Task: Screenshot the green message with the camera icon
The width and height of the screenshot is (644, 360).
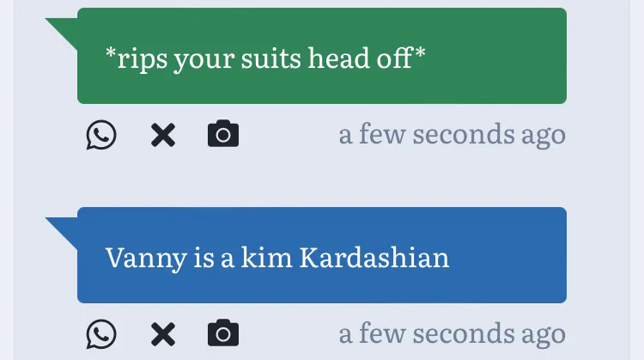Action: pyautogui.click(x=223, y=135)
